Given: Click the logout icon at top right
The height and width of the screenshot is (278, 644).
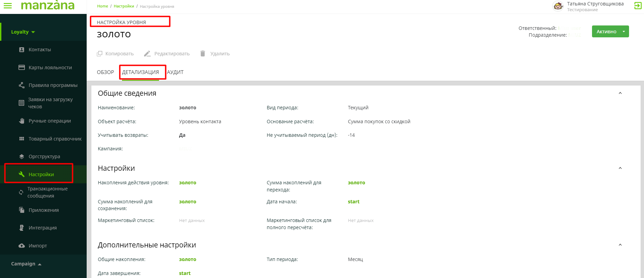Looking at the screenshot, I should click(638, 5).
